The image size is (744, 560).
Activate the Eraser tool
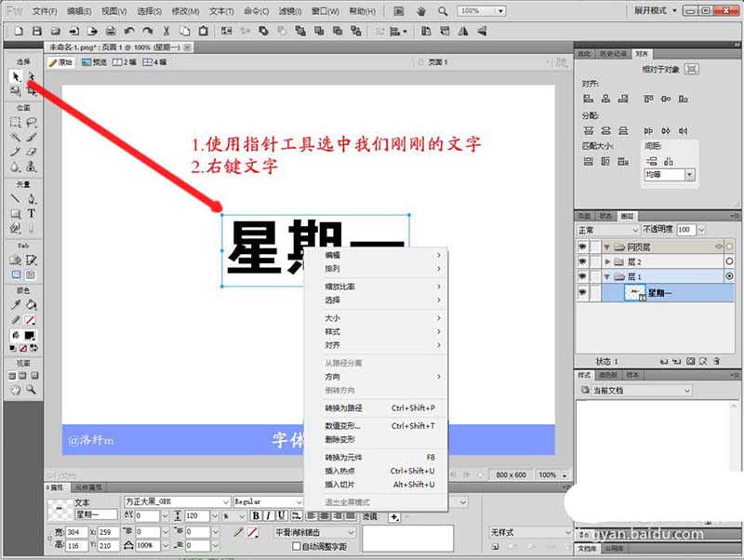[32, 152]
